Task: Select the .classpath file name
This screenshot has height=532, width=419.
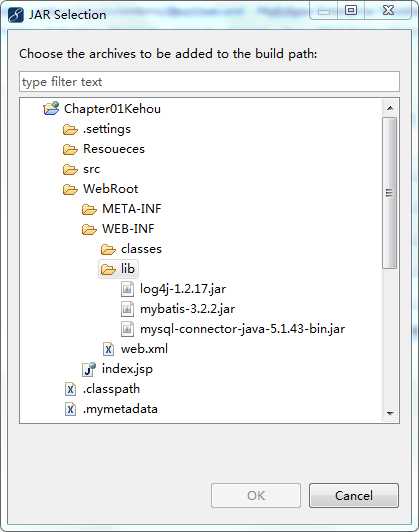Action: point(111,389)
